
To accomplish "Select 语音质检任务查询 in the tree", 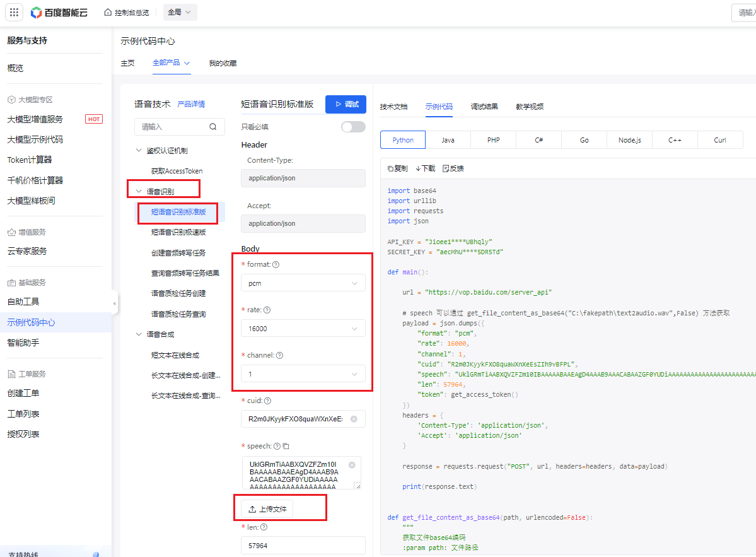I will [x=178, y=314].
